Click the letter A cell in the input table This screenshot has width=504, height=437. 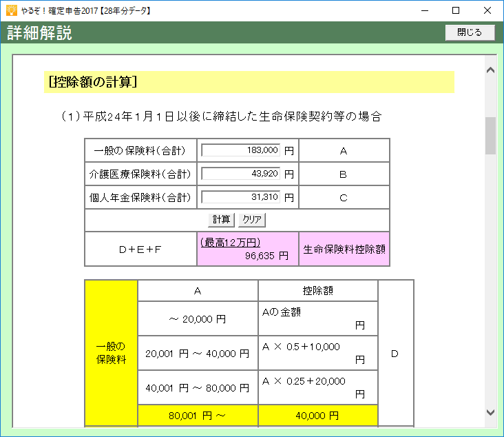[x=344, y=150]
